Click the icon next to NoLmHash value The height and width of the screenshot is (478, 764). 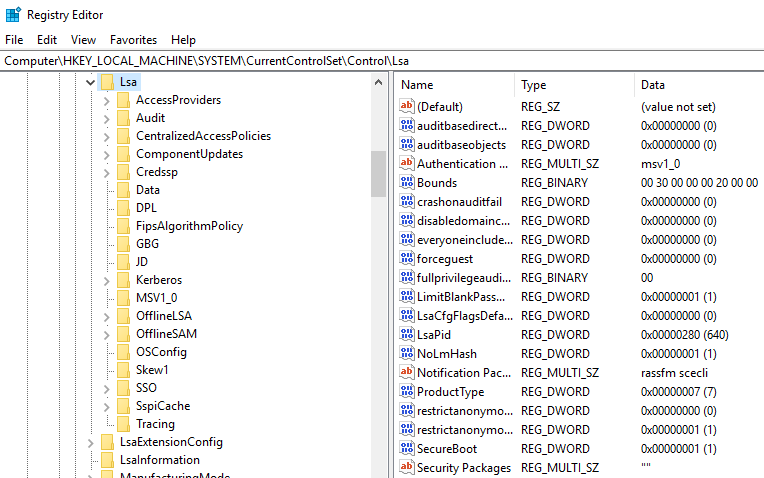tap(406, 354)
